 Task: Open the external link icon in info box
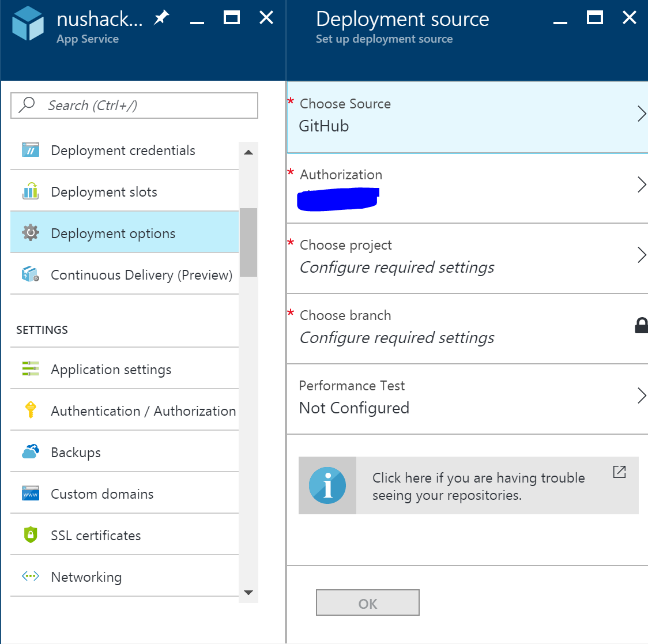(x=619, y=472)
